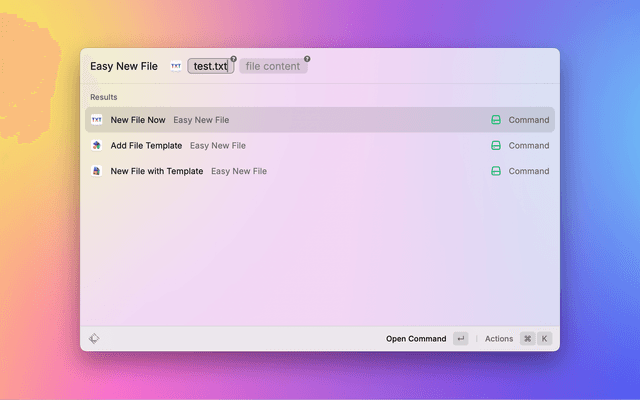Click the ⌘ key hint next to Actions
This screenshot has width=640, height=400.
pyautogui.click(x=527, y=339)
